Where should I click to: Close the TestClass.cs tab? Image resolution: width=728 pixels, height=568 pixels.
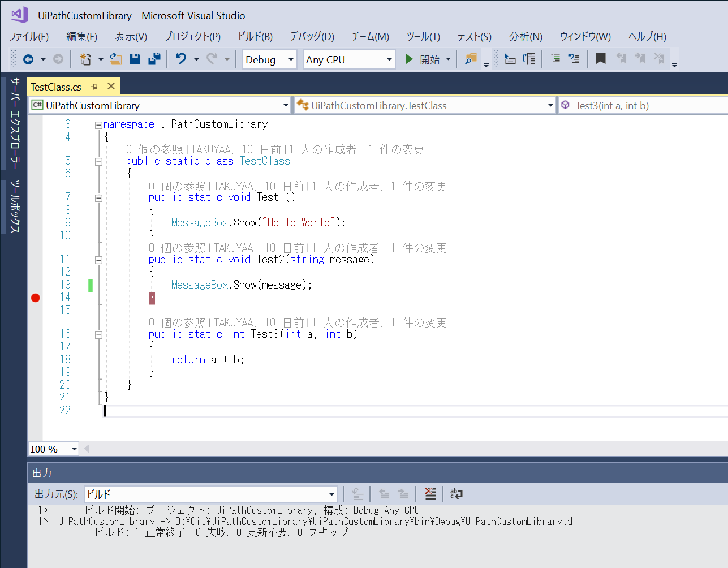click(x=111, y=86)
